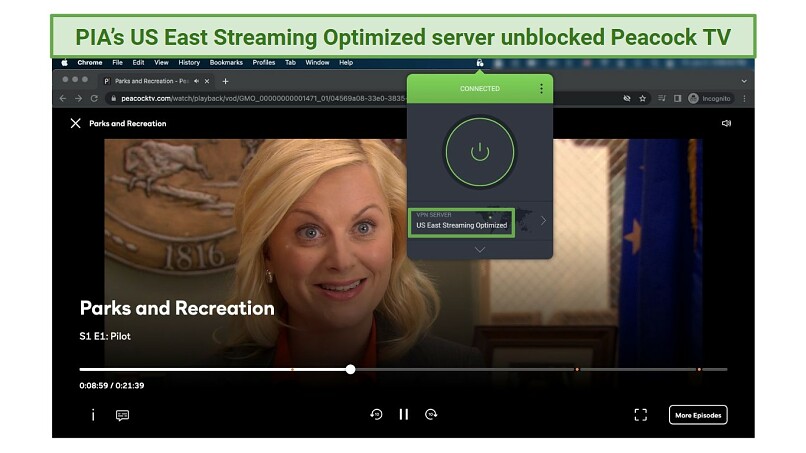
Task: Reload the Peacock page
Action: [94, 98]
